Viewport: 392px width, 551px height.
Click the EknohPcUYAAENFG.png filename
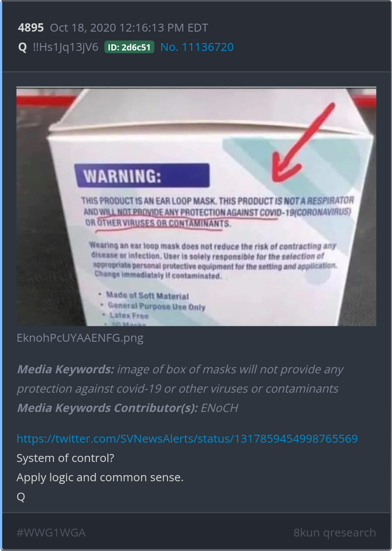[80, 338]
